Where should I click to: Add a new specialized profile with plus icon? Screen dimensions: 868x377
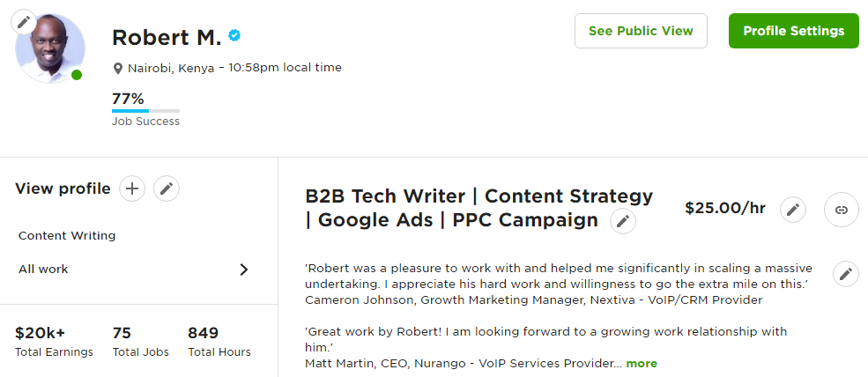pos(132,188)
